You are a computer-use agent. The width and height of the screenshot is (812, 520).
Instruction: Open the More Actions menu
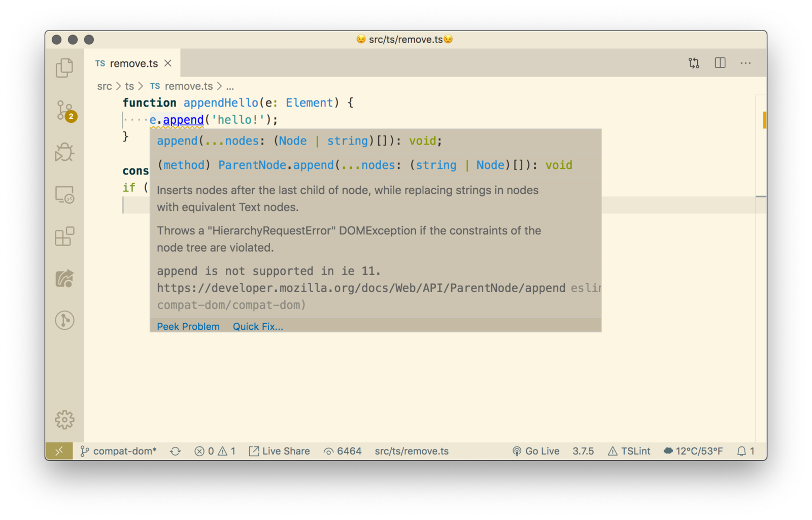[x=746, y=62]
